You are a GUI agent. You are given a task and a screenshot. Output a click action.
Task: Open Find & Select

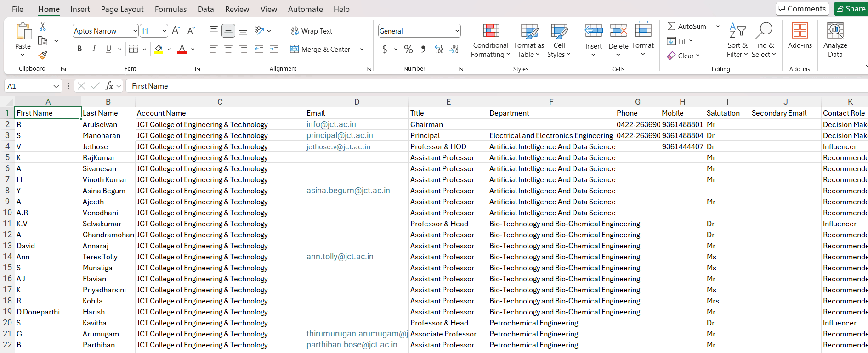pos(764,41)
